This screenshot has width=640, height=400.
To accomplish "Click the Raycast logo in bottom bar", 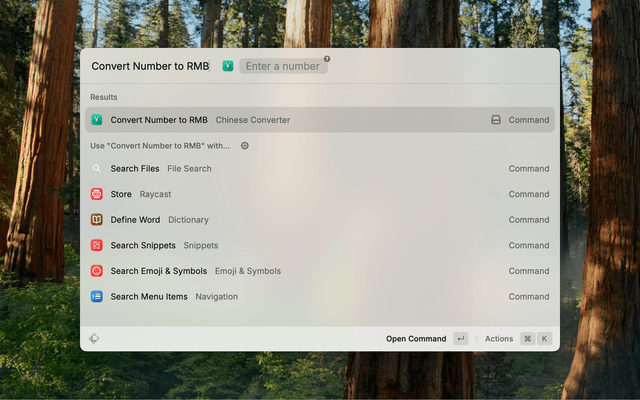I will pyautogui.click(x=94, y=338).
